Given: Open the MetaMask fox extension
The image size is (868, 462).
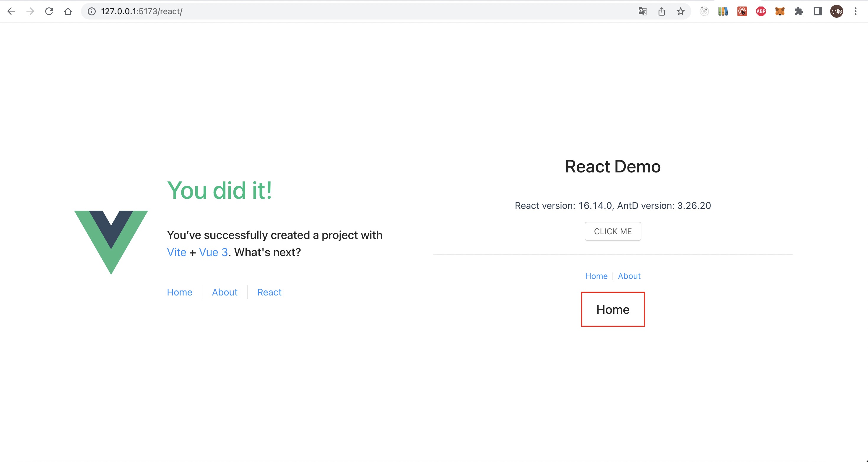Looking at the screenshot, I should coord(780,12).
